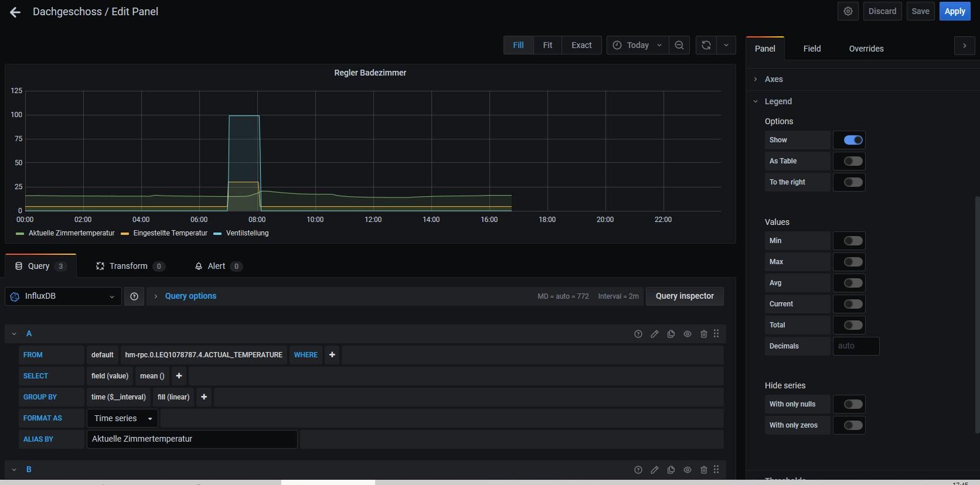
Task: Delete query A using the trash icon
Action: (x=704, y=334)
